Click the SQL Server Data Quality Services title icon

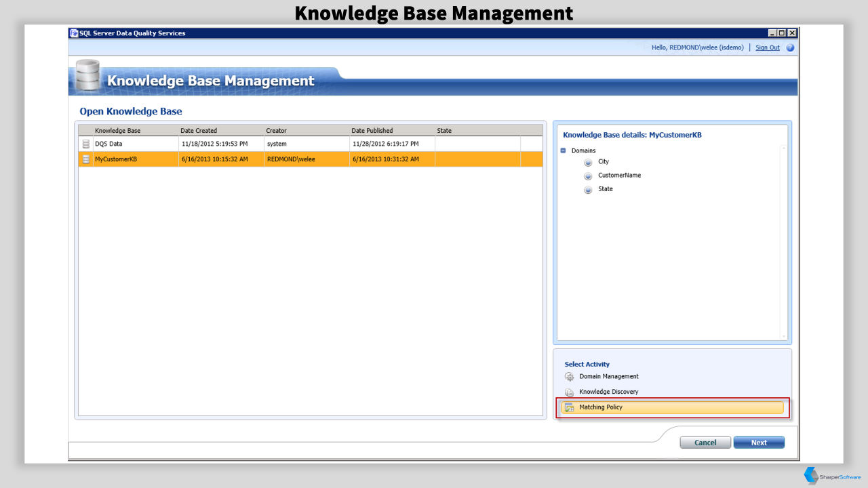point(74,33)
